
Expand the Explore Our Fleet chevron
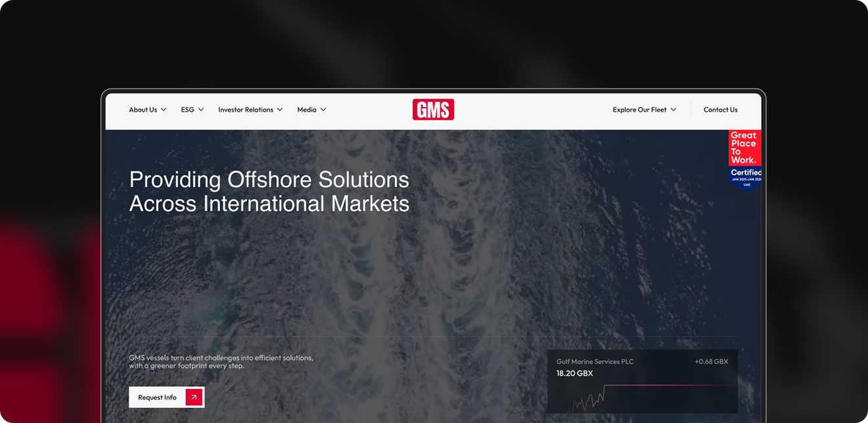click(673, 110)
